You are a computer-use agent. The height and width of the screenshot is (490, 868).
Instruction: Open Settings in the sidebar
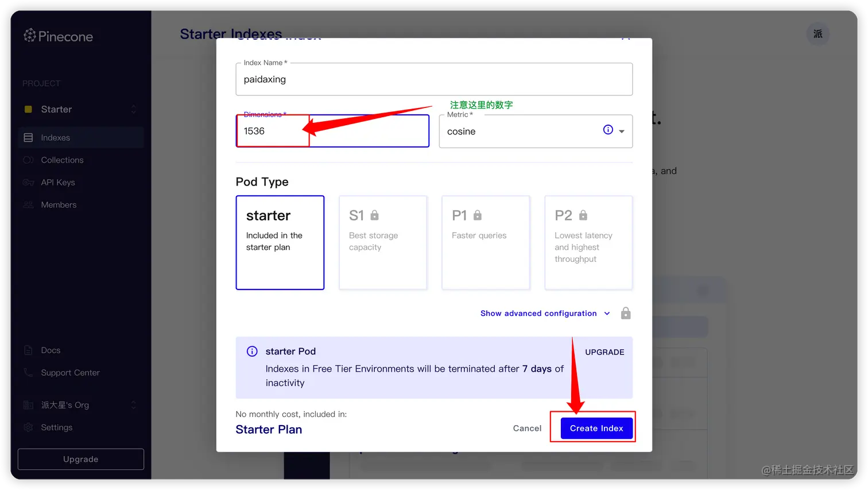[x=57, y=427]
